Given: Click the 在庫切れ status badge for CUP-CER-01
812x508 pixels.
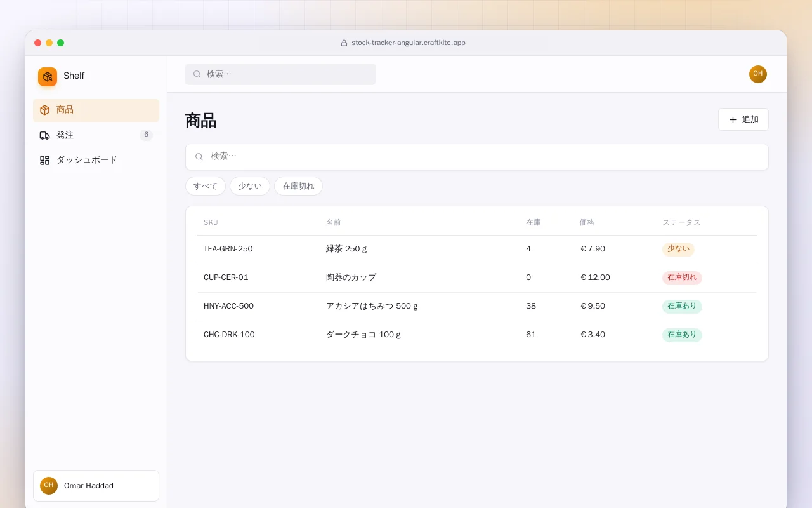Looking at the screenshot, I should click(x=682, y=278).
